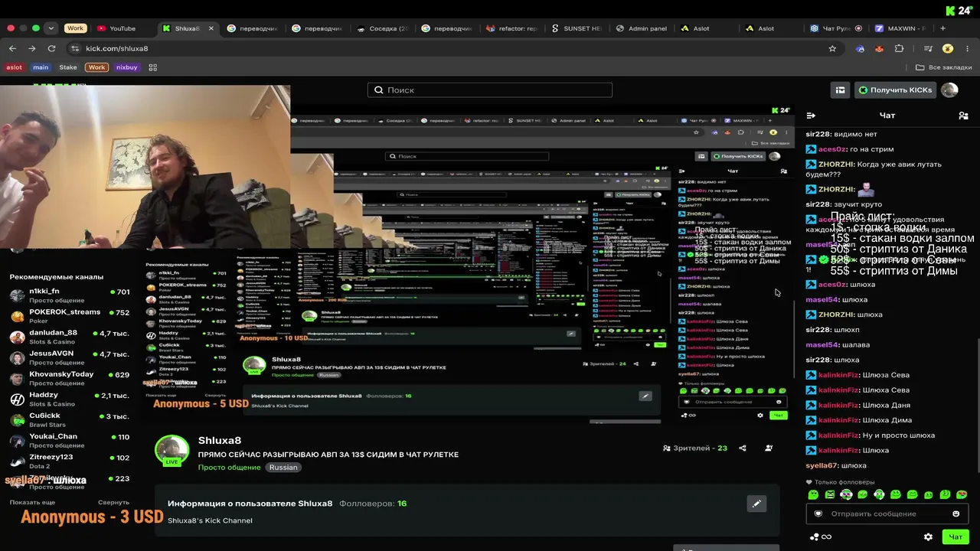Click Свернуть to collapse recommended channels

[113, 502]
